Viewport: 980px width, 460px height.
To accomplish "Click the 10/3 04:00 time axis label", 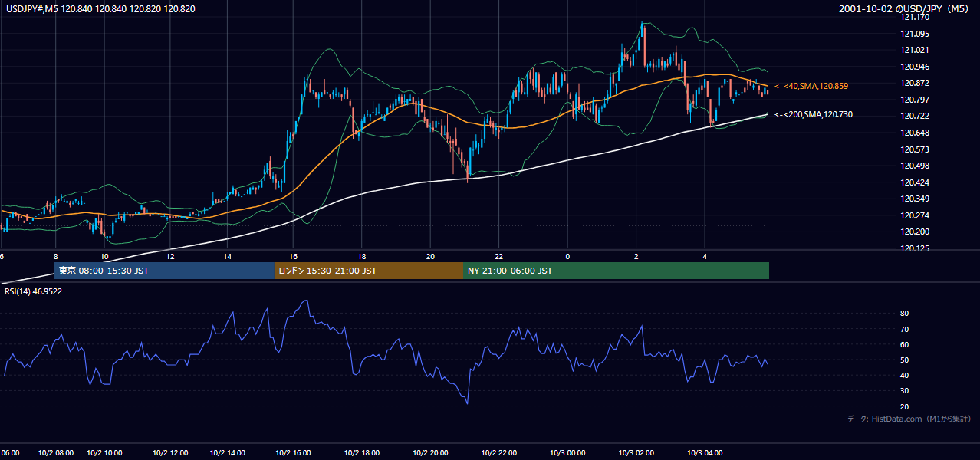I will (x=705, y=452).
